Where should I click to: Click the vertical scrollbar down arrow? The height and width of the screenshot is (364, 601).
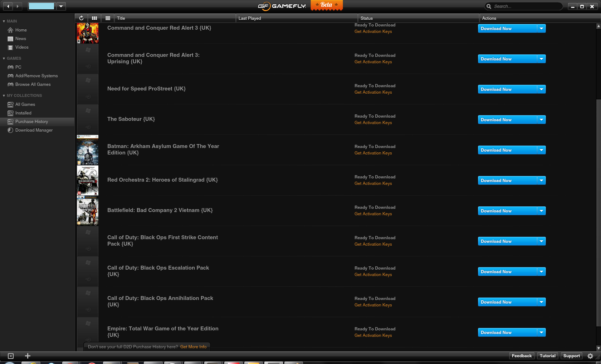[x=598, y=348]
